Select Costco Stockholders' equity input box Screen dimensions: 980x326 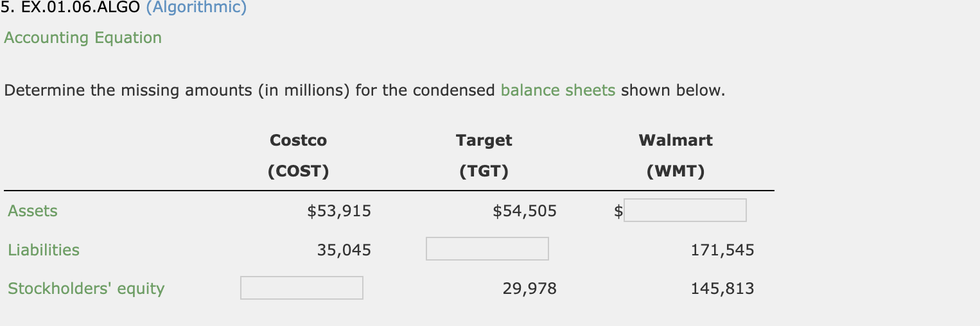[301, 288]
